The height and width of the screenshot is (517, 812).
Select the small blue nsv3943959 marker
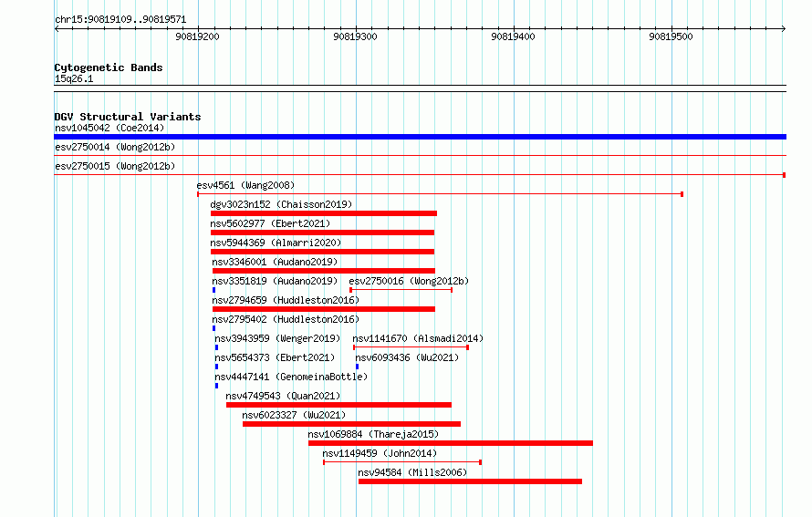(x=216, y=347)
